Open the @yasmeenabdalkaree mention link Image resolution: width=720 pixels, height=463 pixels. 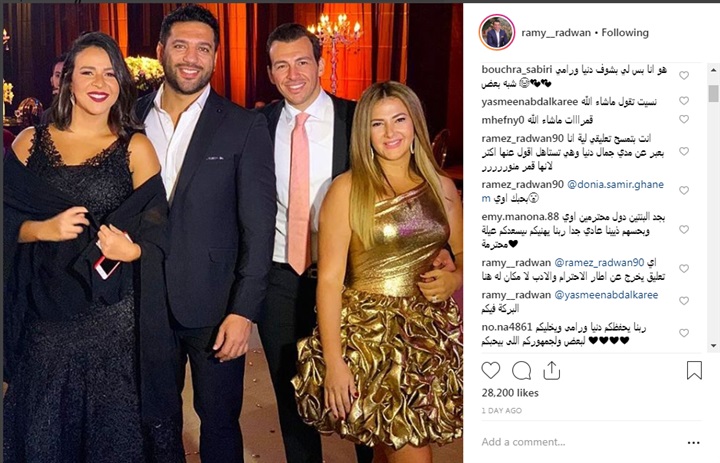click(x=606, y=295)
